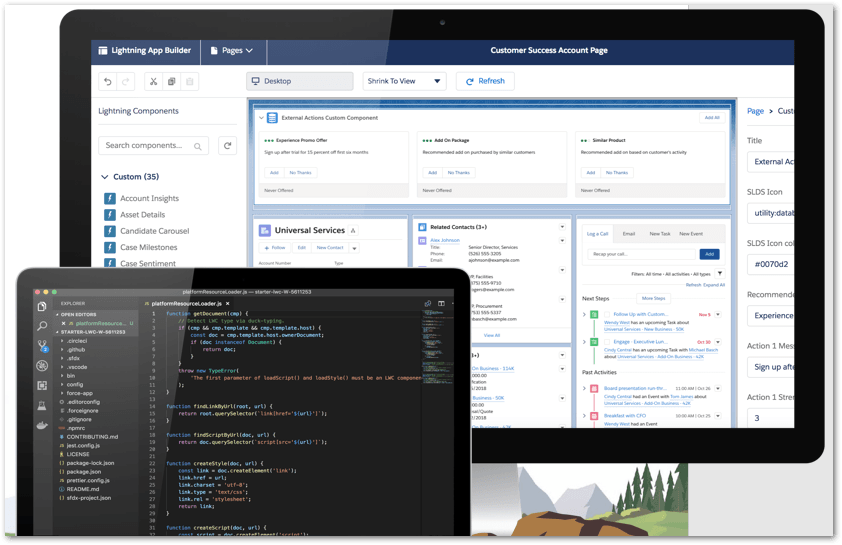This screenshot has width=842, height=545.
Task: Click the activity filter funnel icon
Action: click(x=718, y=273)
